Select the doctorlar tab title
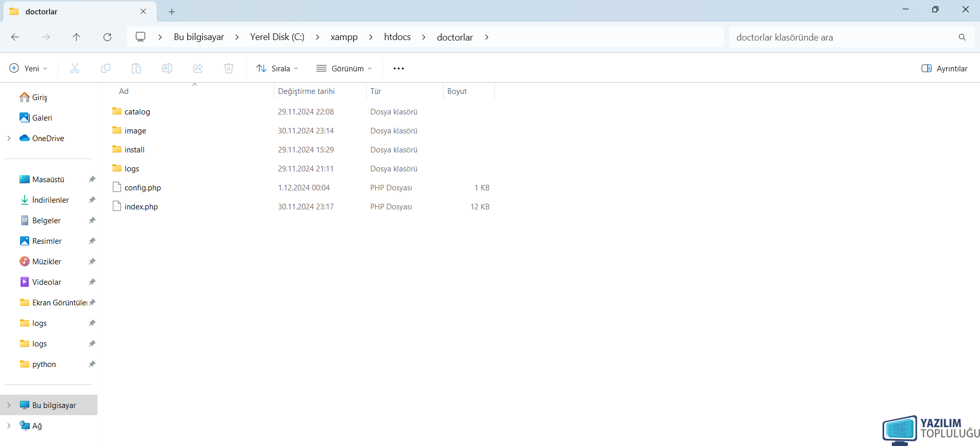Screen dimensions: 980x446 tap(42, 11)
